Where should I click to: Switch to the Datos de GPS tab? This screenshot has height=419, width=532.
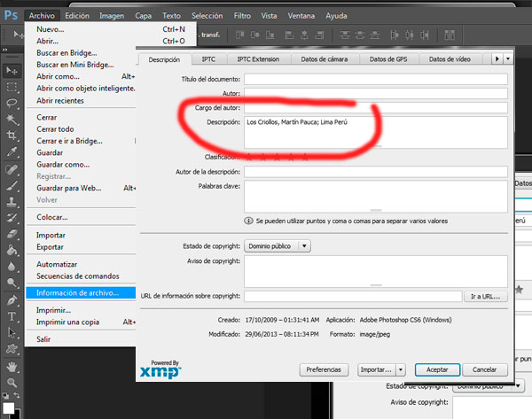point(388,59)
